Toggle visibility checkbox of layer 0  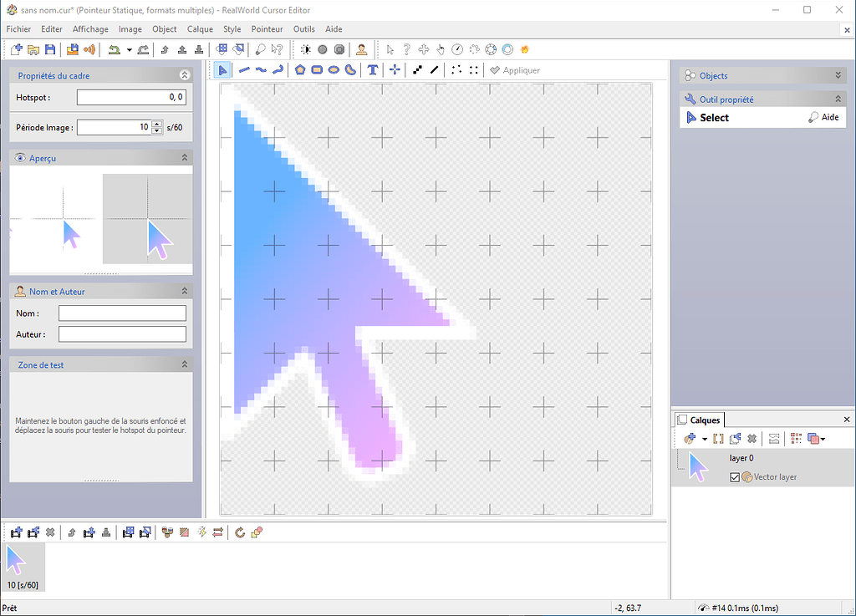click(x=735, y=477)
